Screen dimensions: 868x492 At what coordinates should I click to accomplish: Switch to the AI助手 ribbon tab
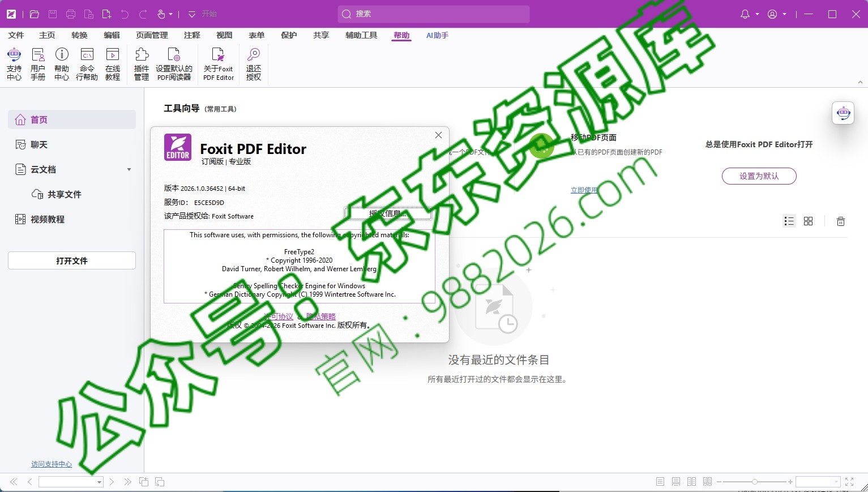click(x=437, y=35)
